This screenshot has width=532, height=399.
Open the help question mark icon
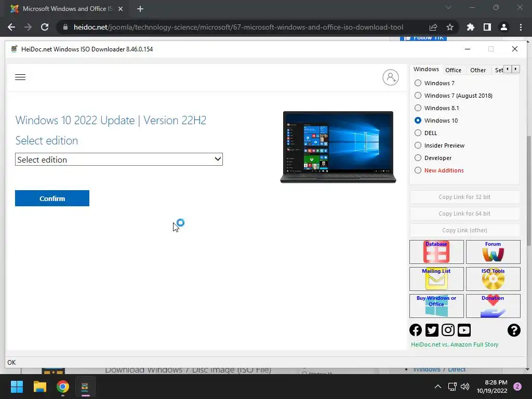tap(514, 330)
